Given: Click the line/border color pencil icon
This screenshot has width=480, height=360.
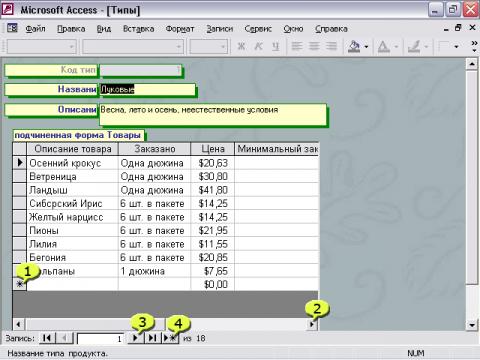Looking at the screenshot, I should [x=414, y=46].
